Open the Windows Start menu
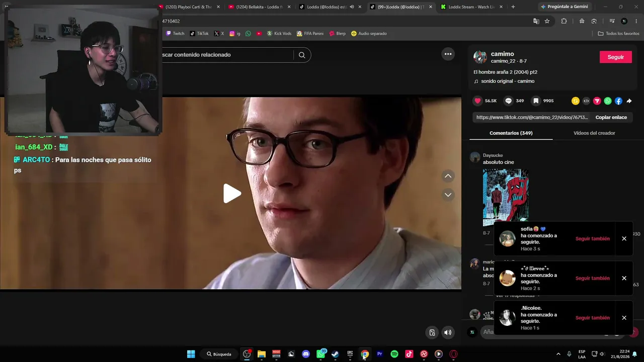This screenshot has height=362, width=644. (x=191, y=354)
